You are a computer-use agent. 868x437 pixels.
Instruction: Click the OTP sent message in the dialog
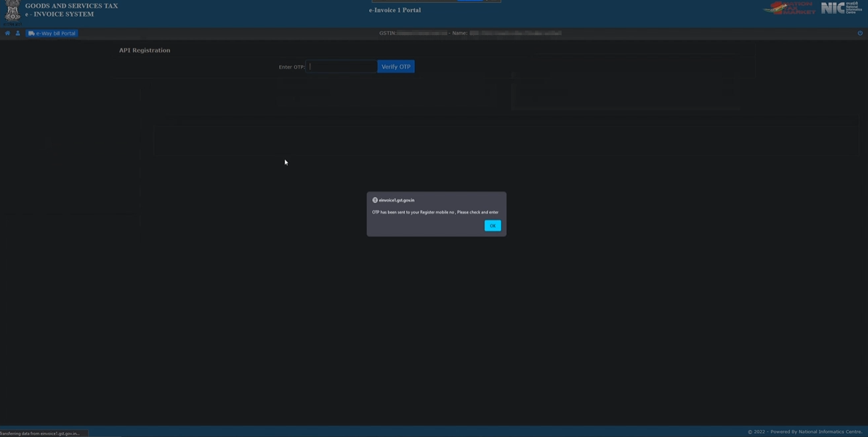coord(435,212)
